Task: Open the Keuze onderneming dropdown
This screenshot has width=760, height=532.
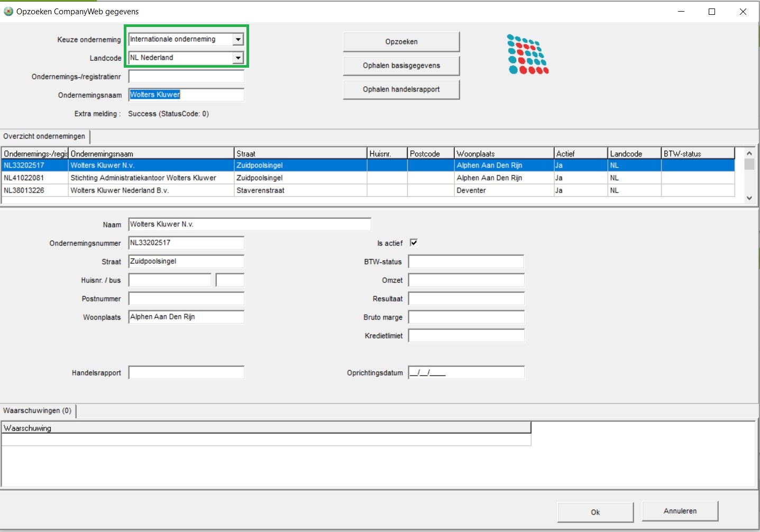Action: [238, 40]
